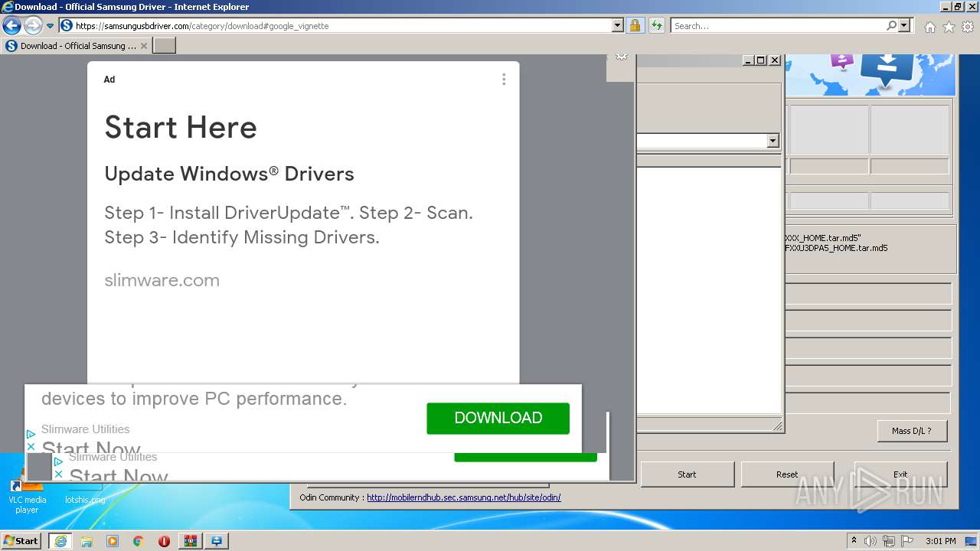Close the Download - Official Samsung tab
The image size is (980, 551).
144,46
